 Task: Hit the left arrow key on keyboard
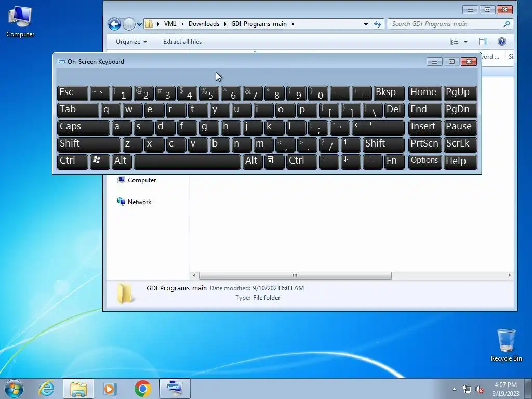(x=329, y=162)
